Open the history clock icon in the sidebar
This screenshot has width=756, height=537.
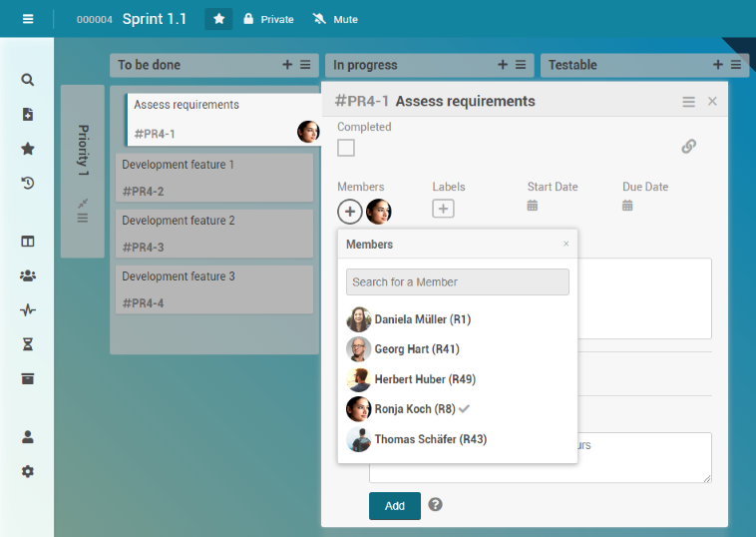click(x=28, y=183)
